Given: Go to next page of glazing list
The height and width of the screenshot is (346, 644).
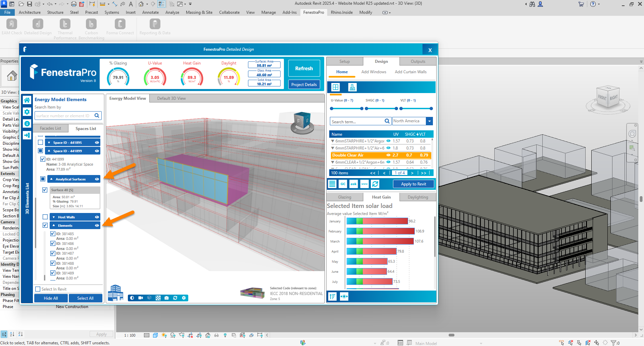Looking at the screenshot, I should (x=412, y=173).
